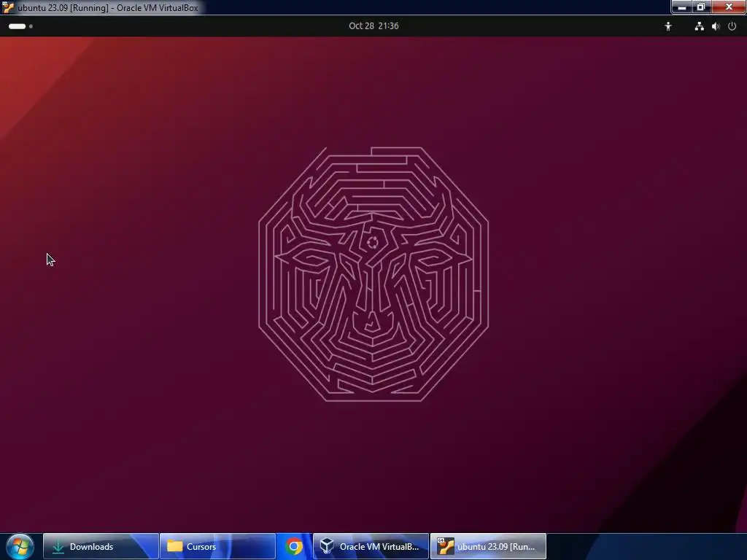Switch to the Downloads taskbar button
This screenshot has height=560, width=747.
pos(101,546)
